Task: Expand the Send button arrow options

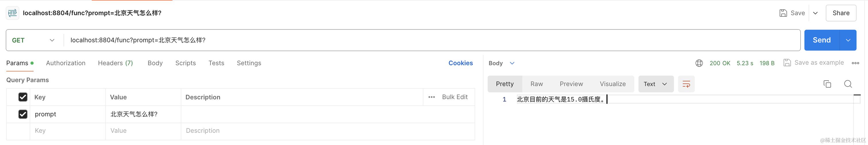Action: pyautogui.click(x=848, y=40)
